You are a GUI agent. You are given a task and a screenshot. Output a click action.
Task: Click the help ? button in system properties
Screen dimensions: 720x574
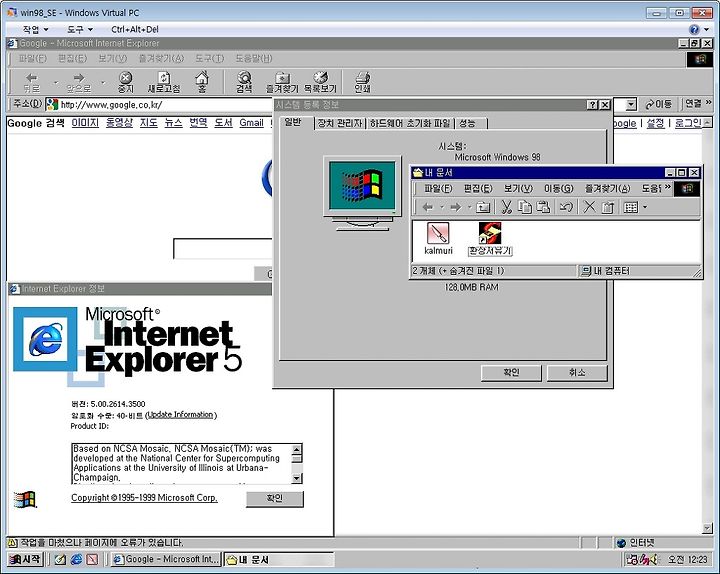593,105
